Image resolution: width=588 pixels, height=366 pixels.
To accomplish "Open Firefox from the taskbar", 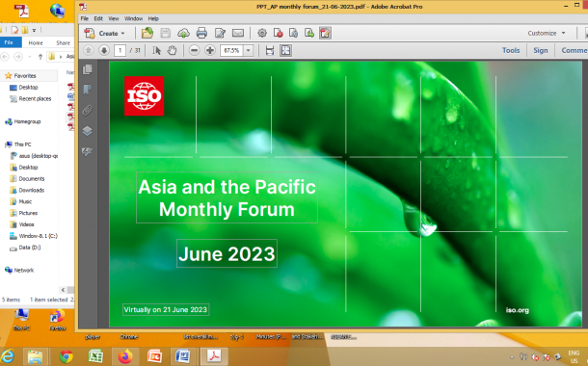I will click(125, 356).
